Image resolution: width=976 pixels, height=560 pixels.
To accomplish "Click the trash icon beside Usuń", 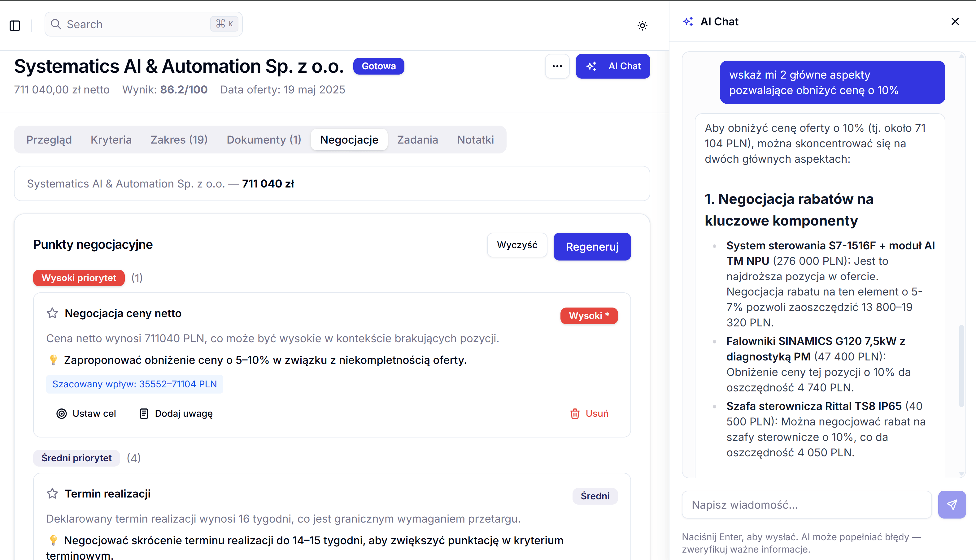I will point(575,413).
